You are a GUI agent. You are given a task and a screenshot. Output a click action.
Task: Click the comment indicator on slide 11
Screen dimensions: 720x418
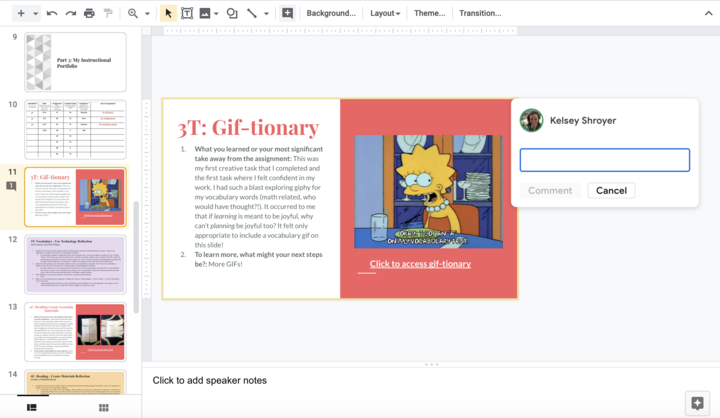[x=11, y=186]
